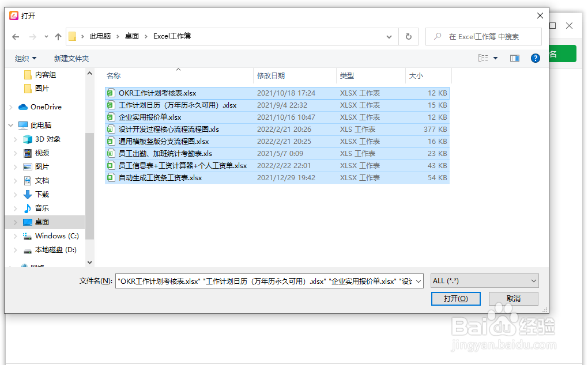
Task: Open the 组织 menu
Action: (25, 58)
